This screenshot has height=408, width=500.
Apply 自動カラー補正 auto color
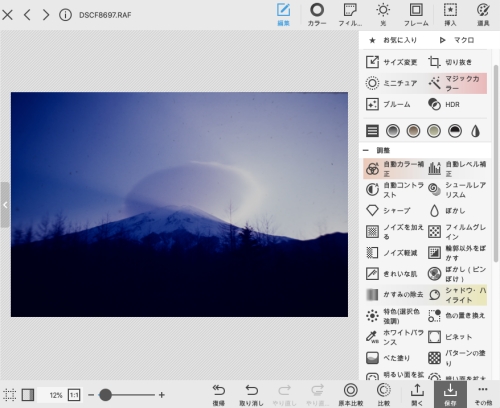pyautogui.click(x=394, y=169)
